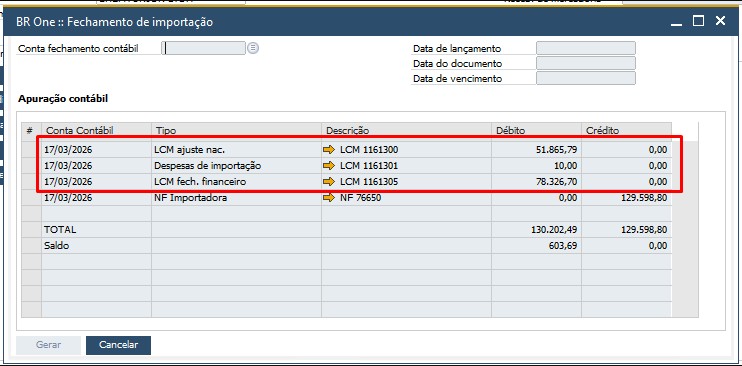
Task: Select the Tipo column header
Action: coord(236,130)
